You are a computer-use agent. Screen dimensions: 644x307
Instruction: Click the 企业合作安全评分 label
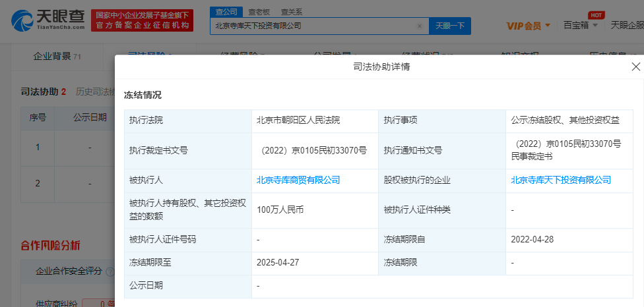click(69, 271)
